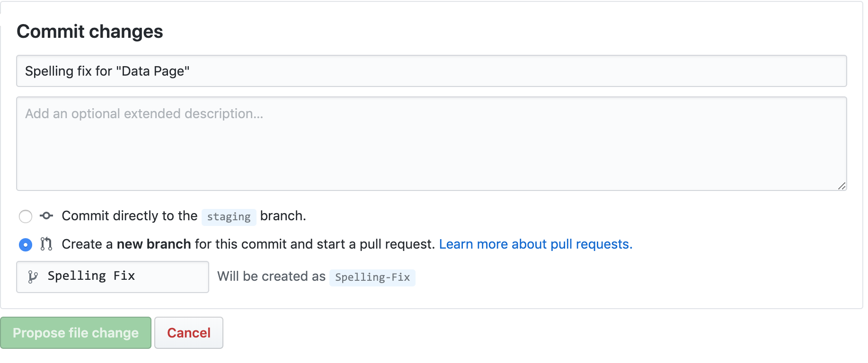Click the "staging" branch label
This screenshot has height=363, width=868.
(x=229, y=217)
